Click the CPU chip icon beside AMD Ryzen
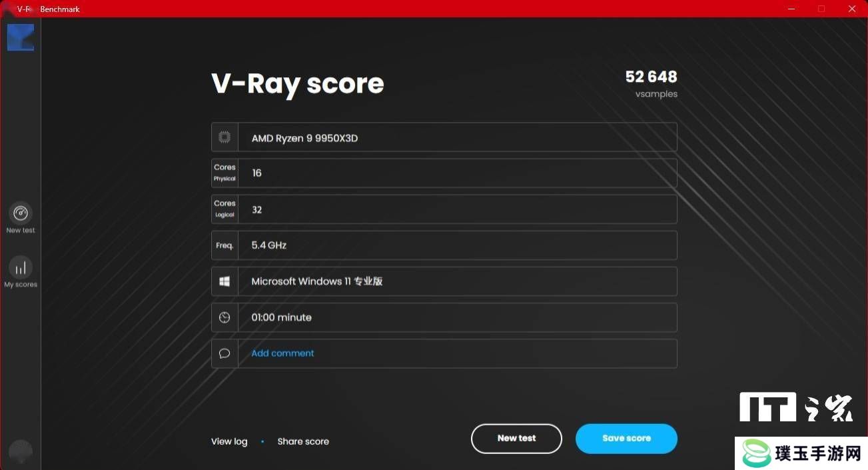This screenshot has height=470, width=868. (x=224, y=137)
